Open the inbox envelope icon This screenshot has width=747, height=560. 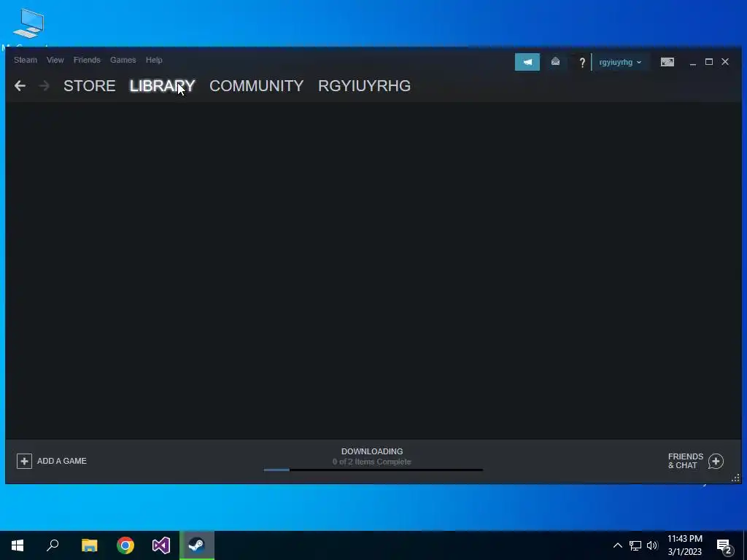pos(555,62)
